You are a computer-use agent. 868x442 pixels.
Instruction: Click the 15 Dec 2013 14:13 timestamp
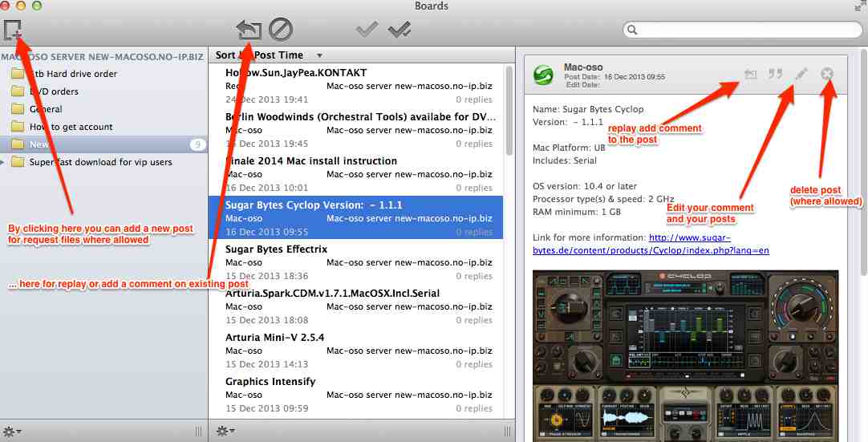[267, 364]
